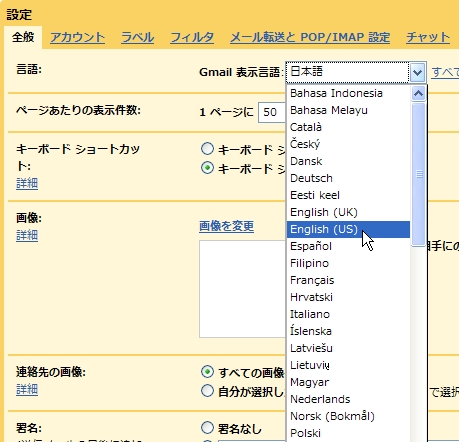
Task: Click the すべて link beside language box
Action: click(445, 72)
